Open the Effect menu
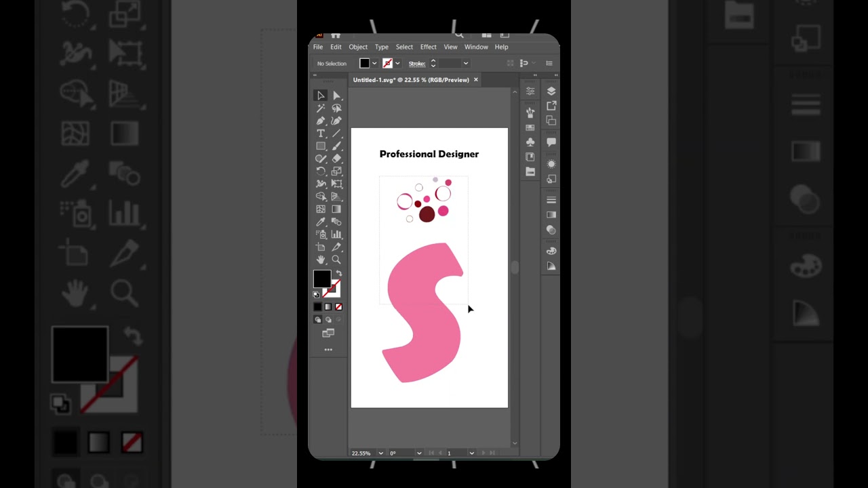Viewport: 868px width, 488px height. tap(429, 47)
